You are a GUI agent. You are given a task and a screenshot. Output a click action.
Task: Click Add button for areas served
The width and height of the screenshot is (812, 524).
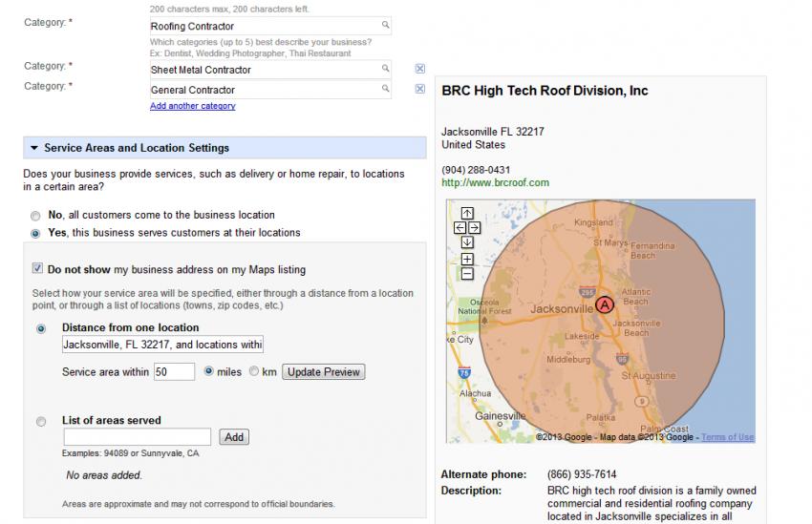[234, 437]
